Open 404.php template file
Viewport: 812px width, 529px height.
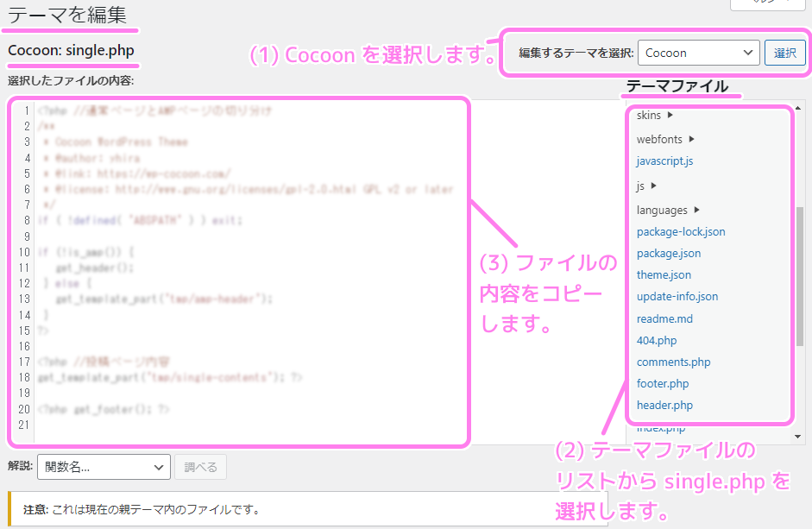[x=656, y=340]
